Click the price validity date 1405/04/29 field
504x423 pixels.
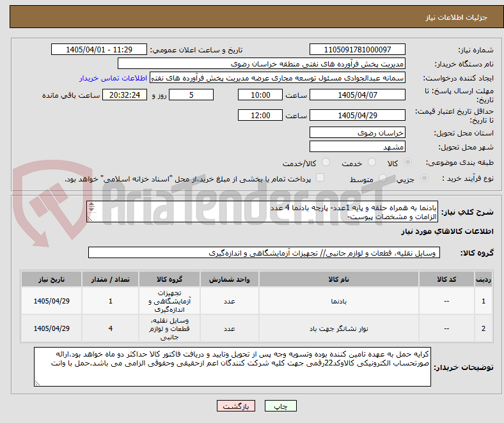pyautogui.click(x=358, y=115)
